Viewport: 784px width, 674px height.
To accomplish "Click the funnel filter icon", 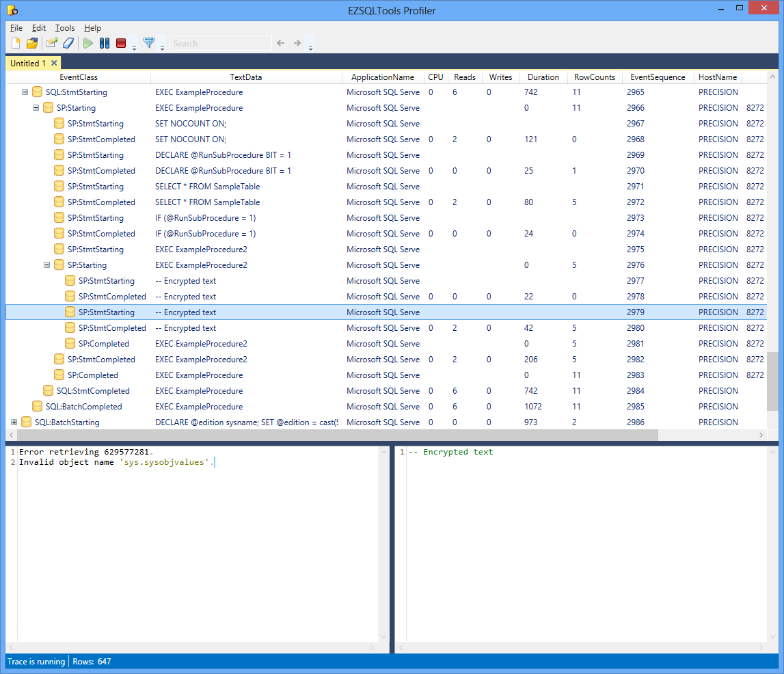I will tap(149, 44).
